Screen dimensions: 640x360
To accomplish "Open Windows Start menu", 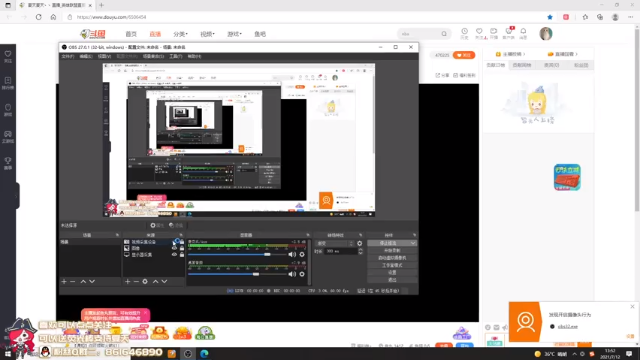I will pyautogui.click(x=8, y=354).
